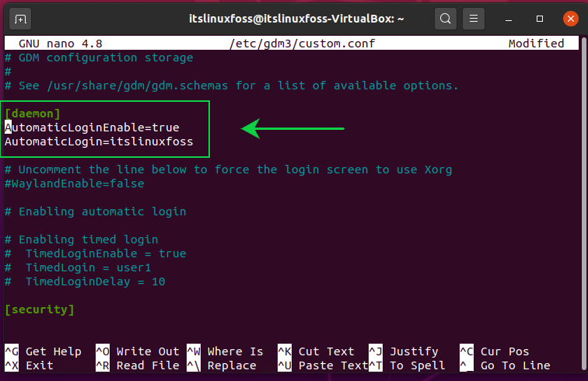Click the [security] section header
This screenshot has height=381, width=588.
(x=40, y=309)
